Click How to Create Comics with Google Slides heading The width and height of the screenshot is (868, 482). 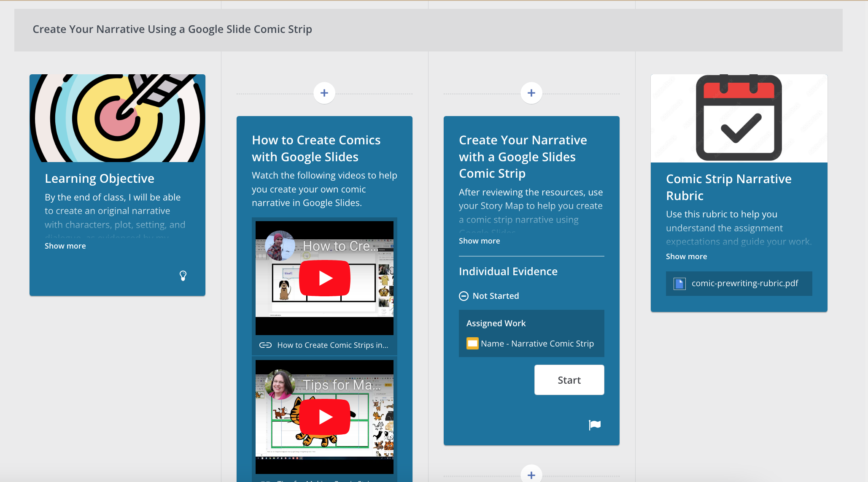click(316, 149)
